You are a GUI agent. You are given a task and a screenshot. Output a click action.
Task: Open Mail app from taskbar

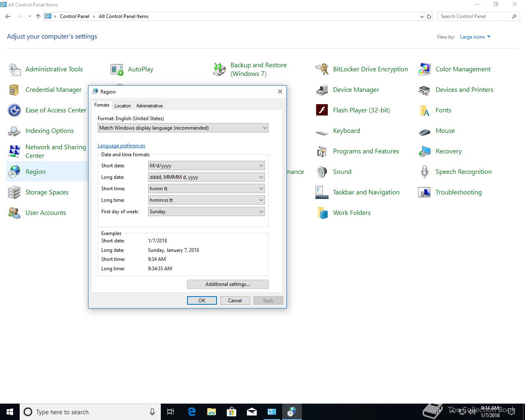point(252,412)
